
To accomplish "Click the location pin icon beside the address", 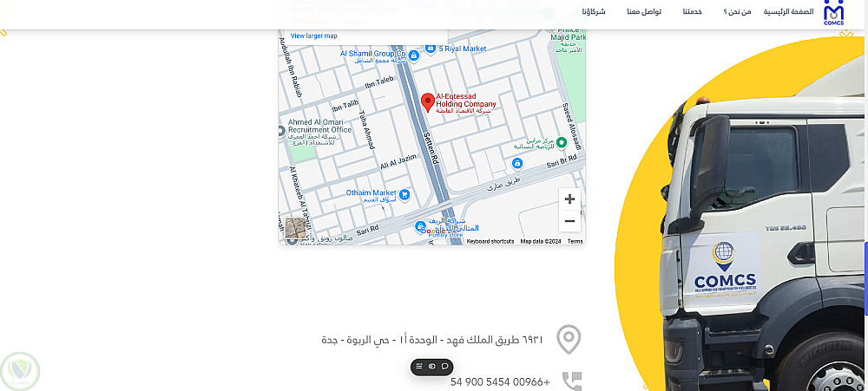I will coord(569,340).
